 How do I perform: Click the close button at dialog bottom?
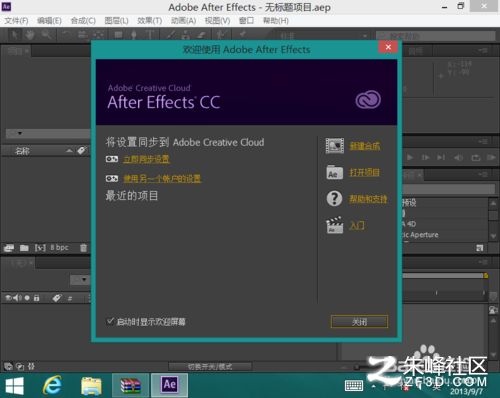coord(359,322)
